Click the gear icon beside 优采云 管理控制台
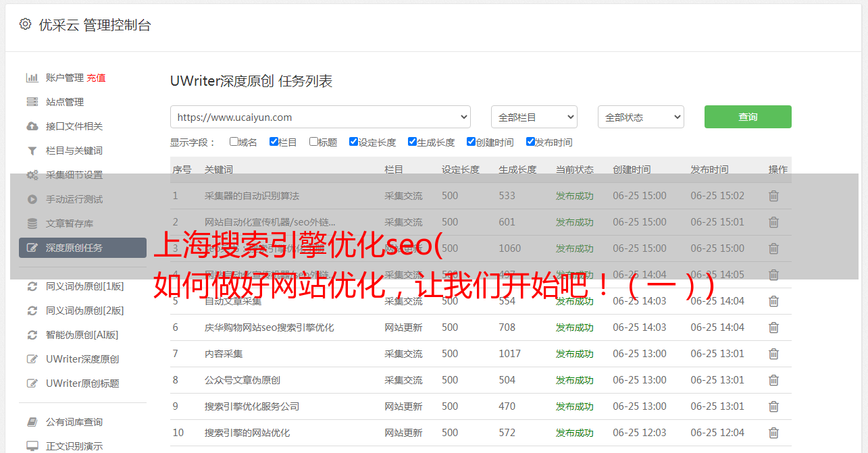868x453 pixels. (25, 24)
